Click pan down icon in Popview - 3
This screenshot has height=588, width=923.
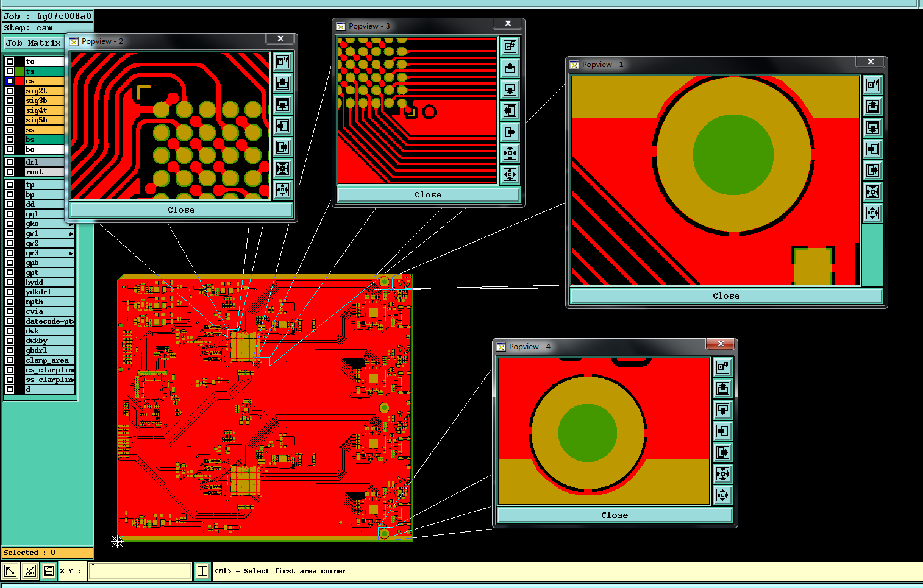coord(510,89)
